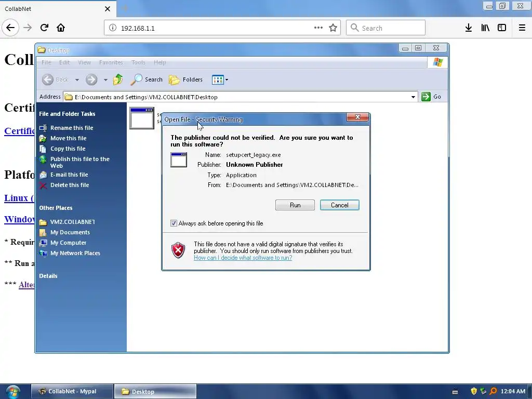This screenshot has height=399, width=532.
Task: Open Edit menu in Desktop explorer window
Action: click(64, 62)
